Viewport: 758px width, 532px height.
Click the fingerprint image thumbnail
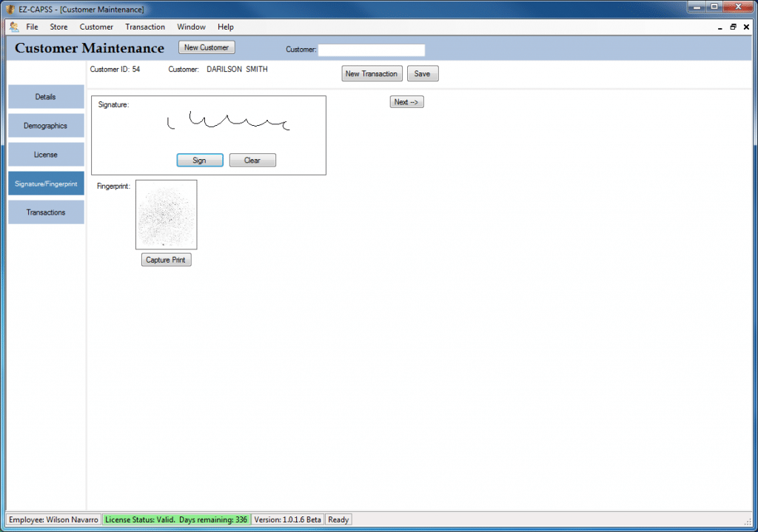167,215
